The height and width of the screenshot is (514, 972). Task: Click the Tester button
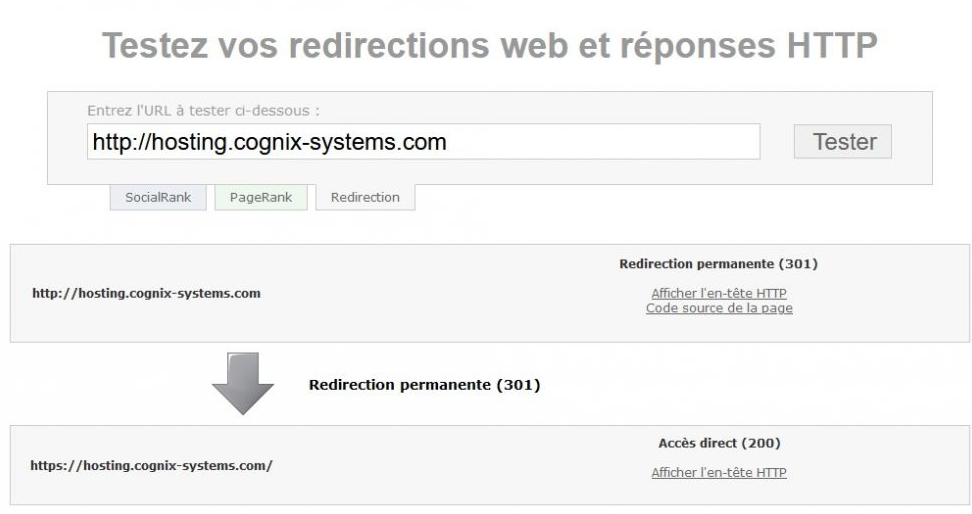[842, 141]
